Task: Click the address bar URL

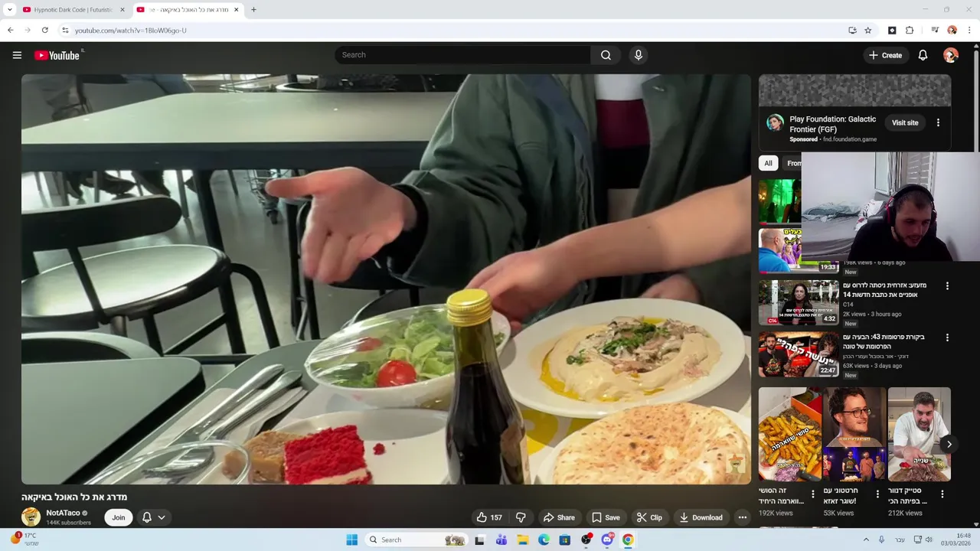Action: 131,31
